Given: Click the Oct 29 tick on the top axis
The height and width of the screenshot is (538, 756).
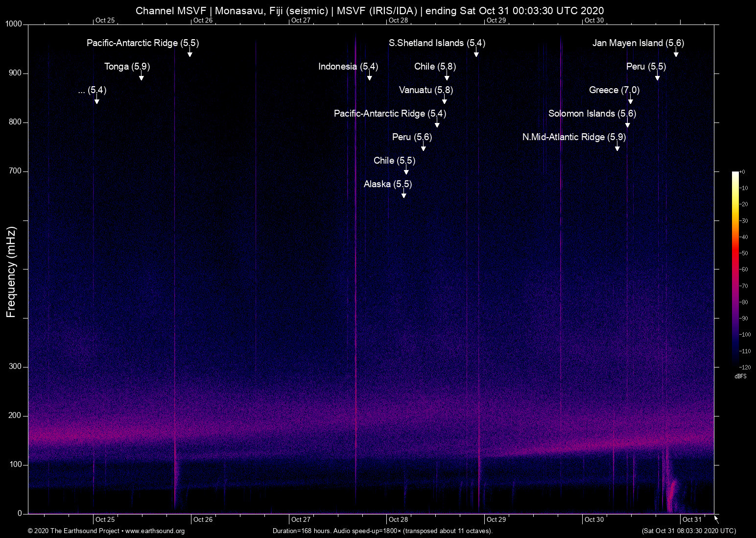Looking at the screenshot, I should (x=496, y=21).
